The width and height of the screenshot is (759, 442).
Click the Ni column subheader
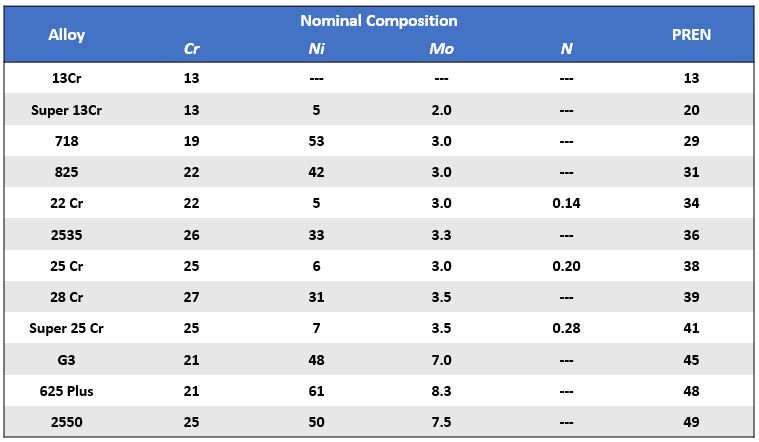pyautogui.click(x=316, y=49)
